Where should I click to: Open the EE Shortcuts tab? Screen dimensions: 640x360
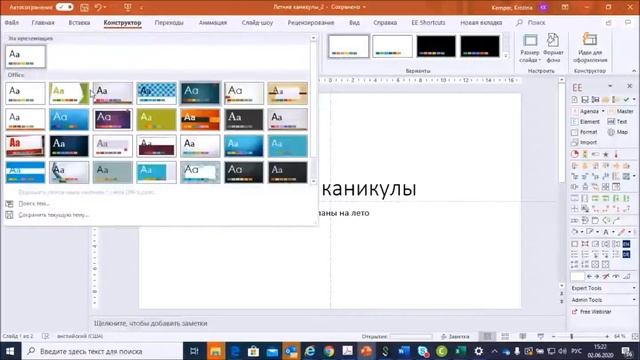point(428,23)
